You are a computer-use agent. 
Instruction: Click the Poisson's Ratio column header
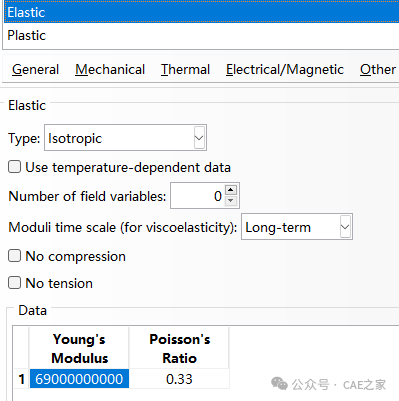pyautogui.click(x=179, y=348)
